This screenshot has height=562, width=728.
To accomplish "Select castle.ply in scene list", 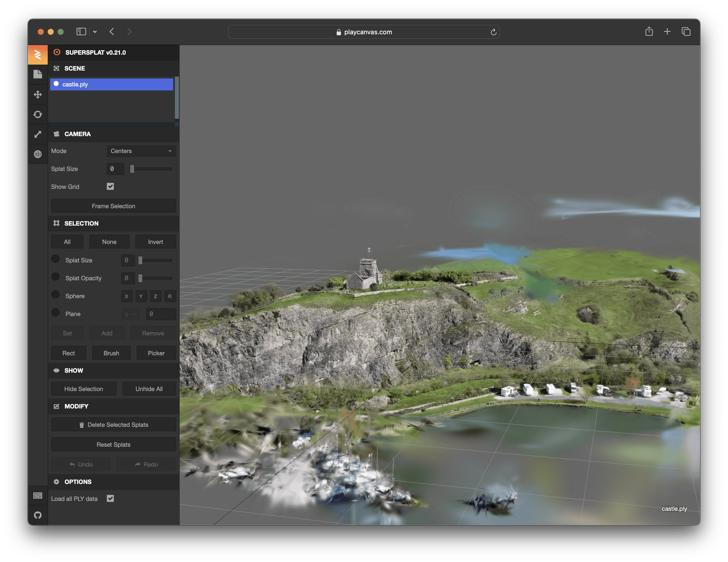I will [x=112, y=84].
